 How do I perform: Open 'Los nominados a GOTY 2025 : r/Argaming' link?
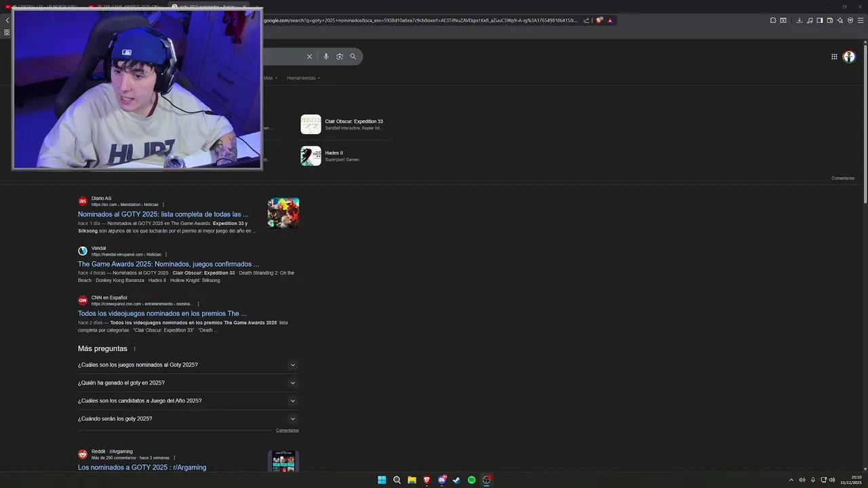click(x=142, y=468)
